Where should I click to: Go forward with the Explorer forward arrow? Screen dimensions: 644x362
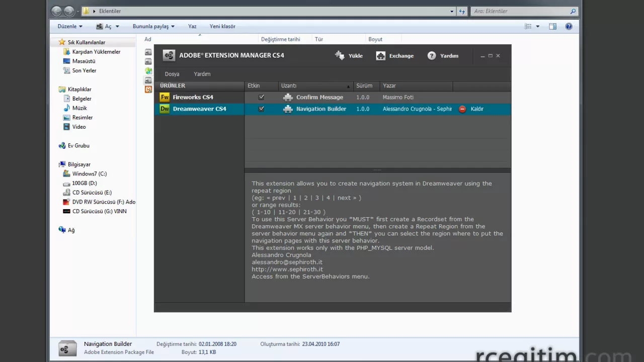click(69, 11)
